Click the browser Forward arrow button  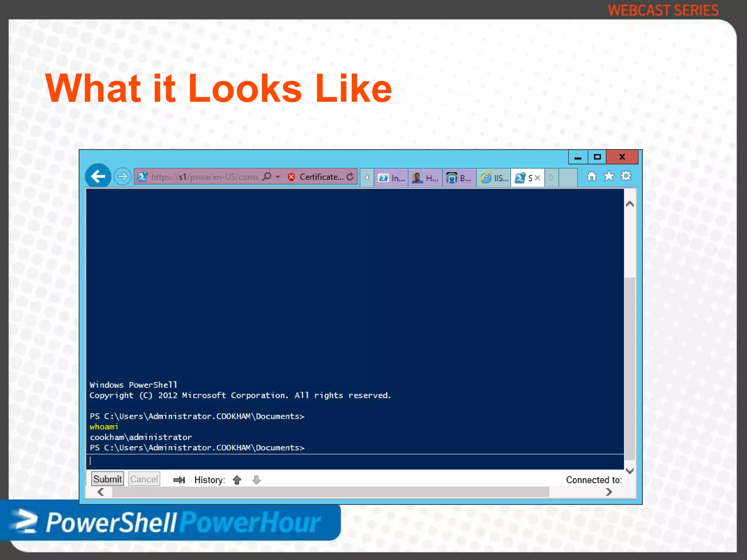pyautogui.click(x=123, y=177)
